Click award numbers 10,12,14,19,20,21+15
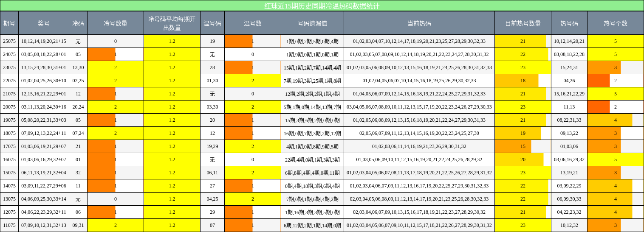Screen dimensions: 644x232 [44, 41]
